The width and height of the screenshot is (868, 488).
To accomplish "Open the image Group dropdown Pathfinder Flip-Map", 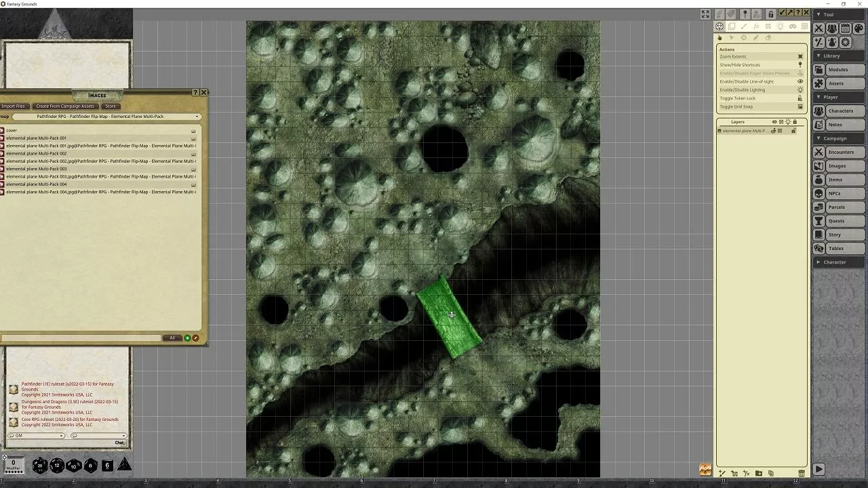I will click(x=106, y=117).
